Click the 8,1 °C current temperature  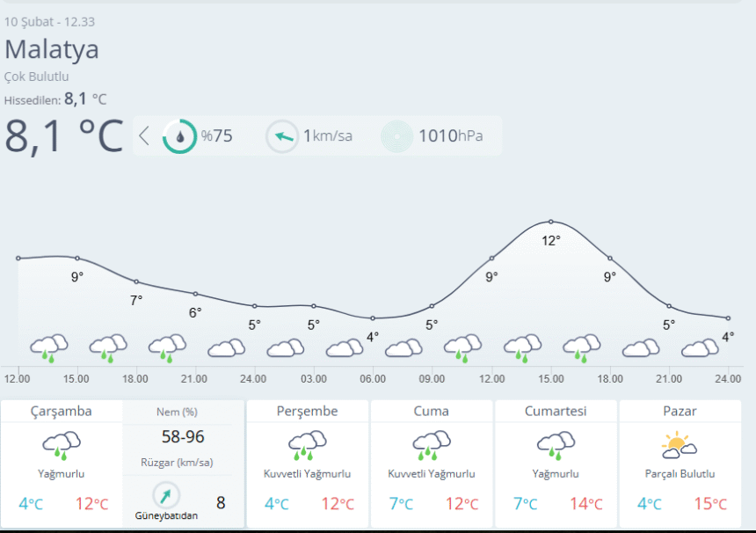pyautogui.click(x=63, y=135)
